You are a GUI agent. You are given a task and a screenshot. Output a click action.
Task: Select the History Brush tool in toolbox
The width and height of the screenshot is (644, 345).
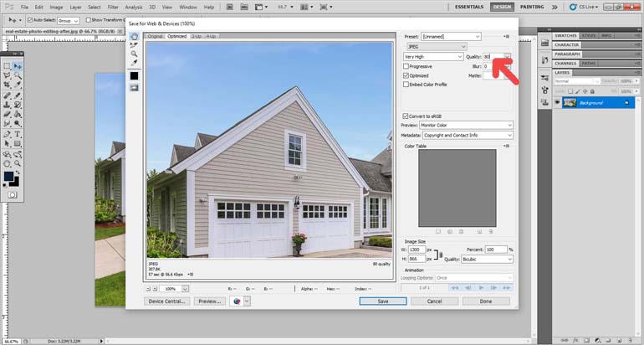point(18,105)
